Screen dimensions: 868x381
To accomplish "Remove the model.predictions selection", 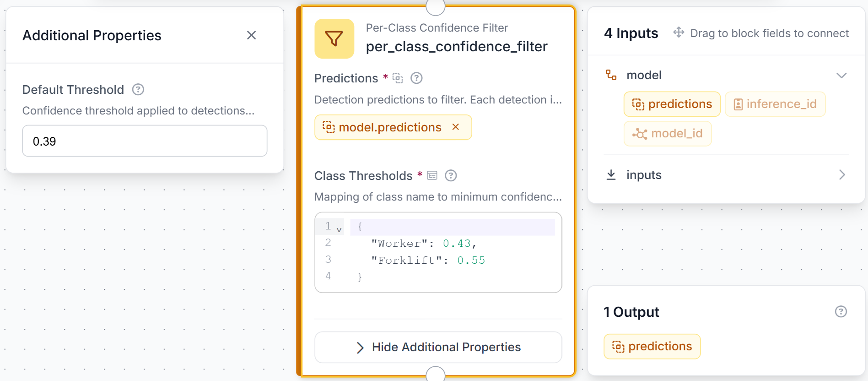I will tap(456, 127).
